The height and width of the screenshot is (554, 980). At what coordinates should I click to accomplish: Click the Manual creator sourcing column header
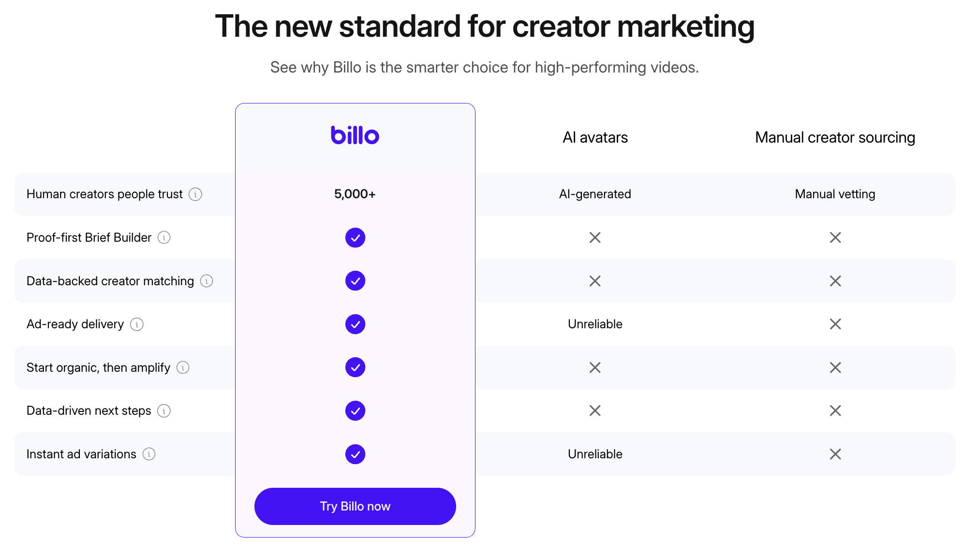(x=835, y=138)
